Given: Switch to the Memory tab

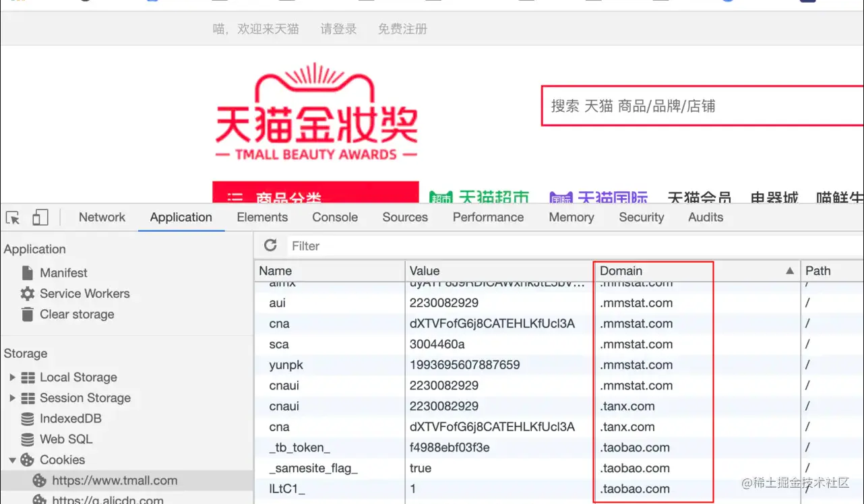Looking at the screenshot, I should pos(572,217).
